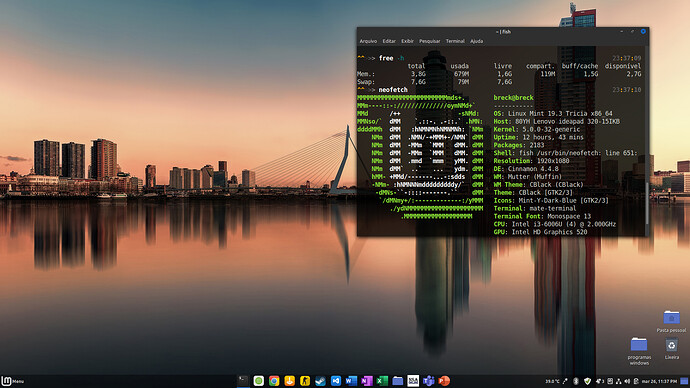
Task: Open the network connections tray icon
Action: [619, 381]
